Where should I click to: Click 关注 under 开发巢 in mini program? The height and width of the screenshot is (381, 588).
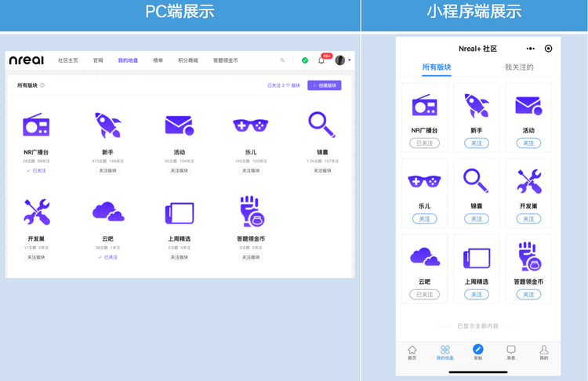click(528, 219)
